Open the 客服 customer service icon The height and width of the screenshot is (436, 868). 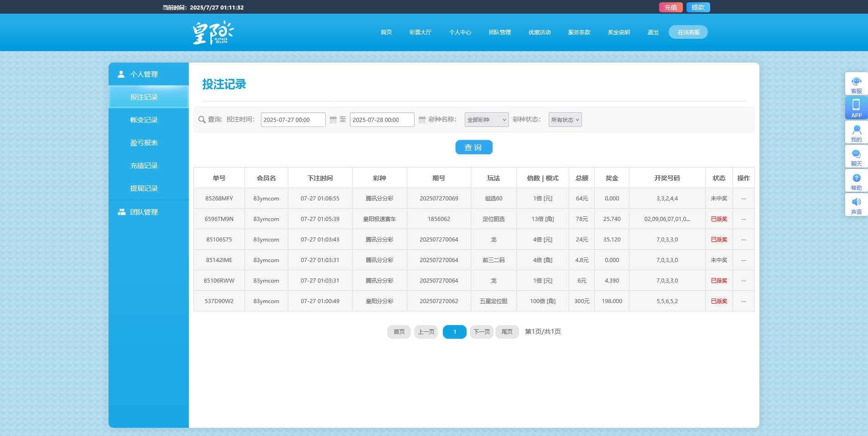tap(856, 84)
